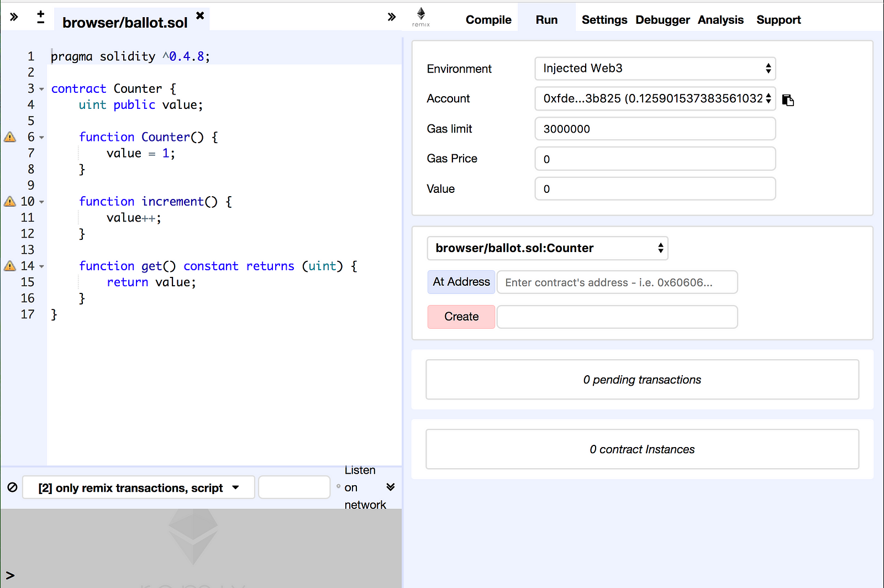Fold the Counter() function at line 6
Viewport: 884px width, 588px height.
point(41,138)
